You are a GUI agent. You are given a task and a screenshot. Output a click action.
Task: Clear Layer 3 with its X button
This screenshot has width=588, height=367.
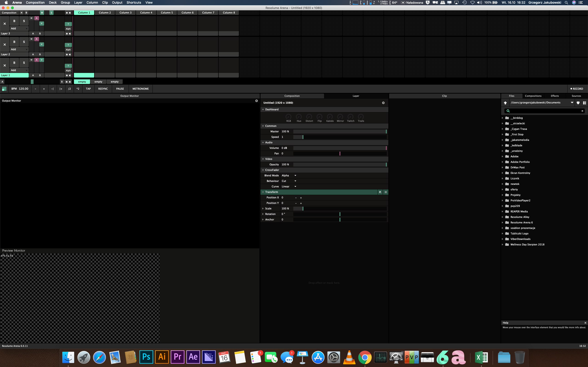tap(5, 24)
